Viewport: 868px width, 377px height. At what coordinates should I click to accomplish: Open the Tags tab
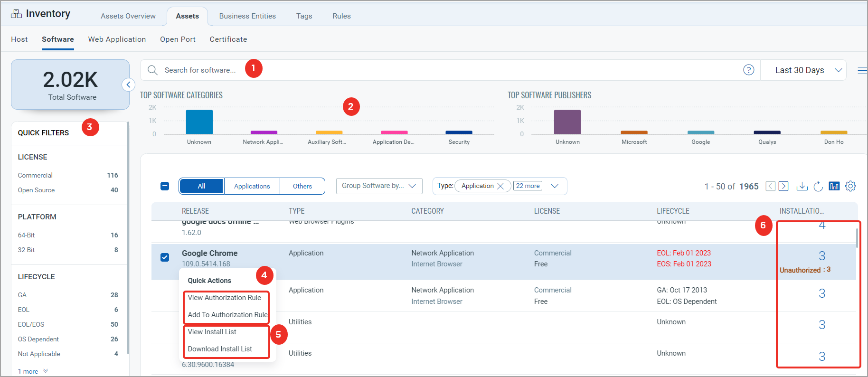point(304,16)
